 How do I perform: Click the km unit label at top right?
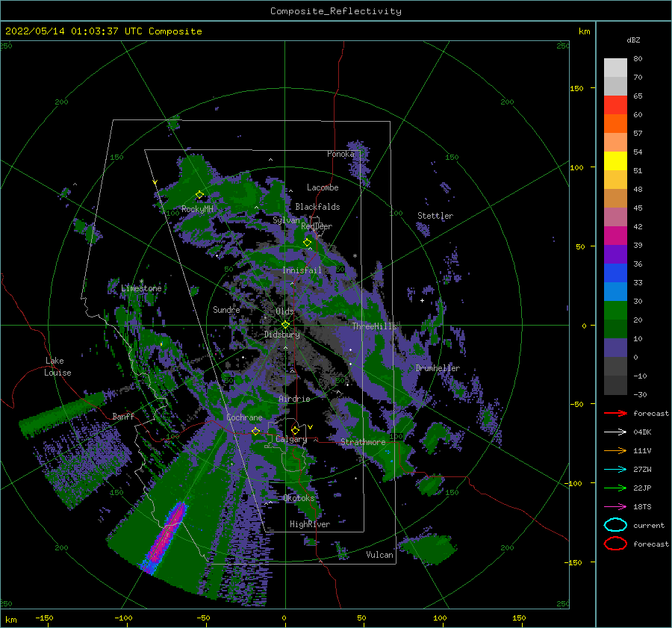tap(584, 31)
